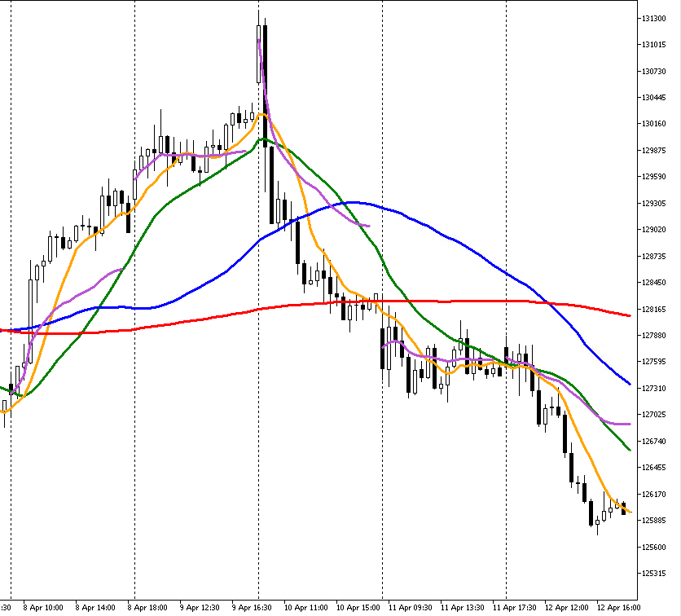Click the 9 Apr 12:30 time label
The image size is (681, 616).
click(200, 607)
